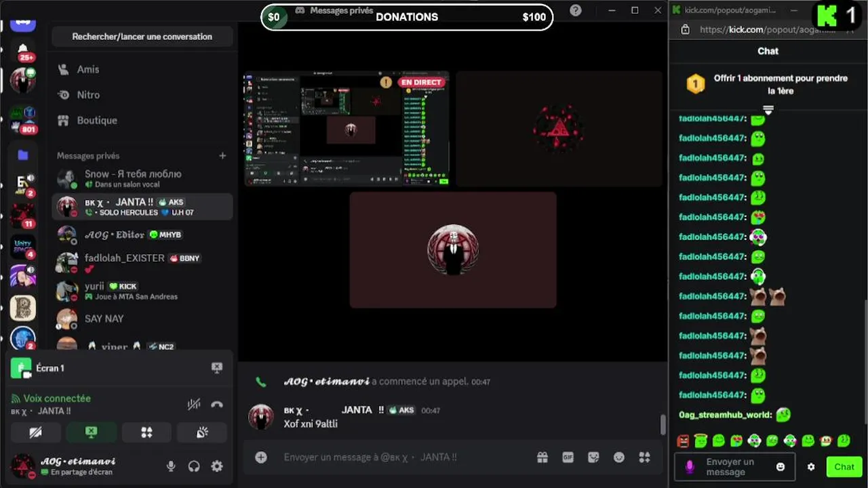
Task: Click the DONATIONS progress bar
Action: (407, 17)
